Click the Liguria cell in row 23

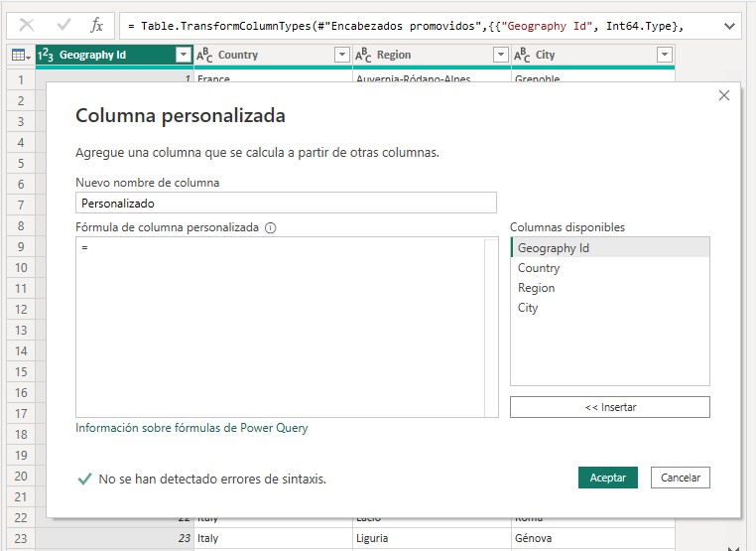click(x=432, y=538)
